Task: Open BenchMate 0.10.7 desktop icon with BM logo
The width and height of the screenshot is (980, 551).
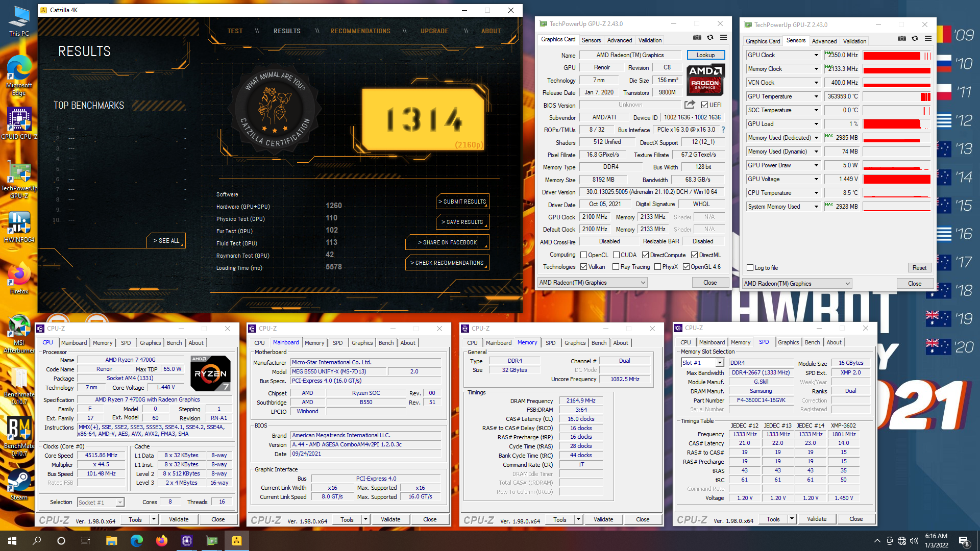Action: (19, 436)
